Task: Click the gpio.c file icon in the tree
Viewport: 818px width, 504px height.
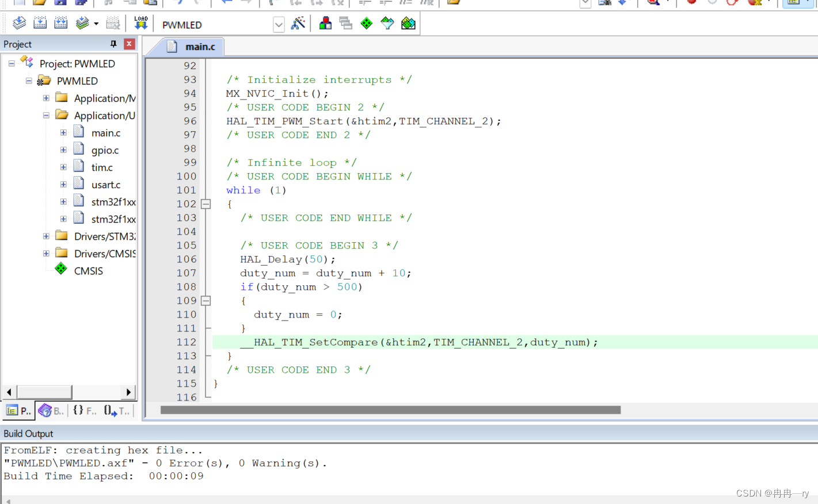Action: (x=79, y=150)
